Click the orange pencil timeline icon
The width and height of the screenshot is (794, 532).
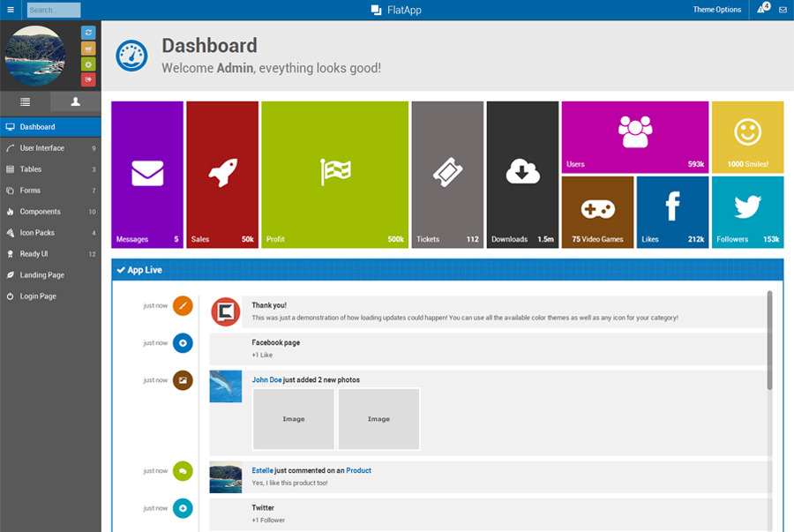pyautogui.click(x=183, y=306)
